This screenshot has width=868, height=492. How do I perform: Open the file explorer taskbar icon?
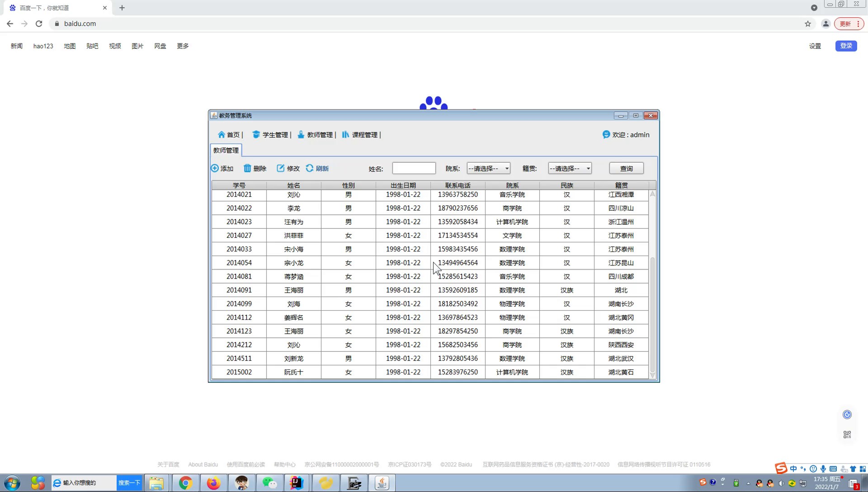(x=156, y=483)
